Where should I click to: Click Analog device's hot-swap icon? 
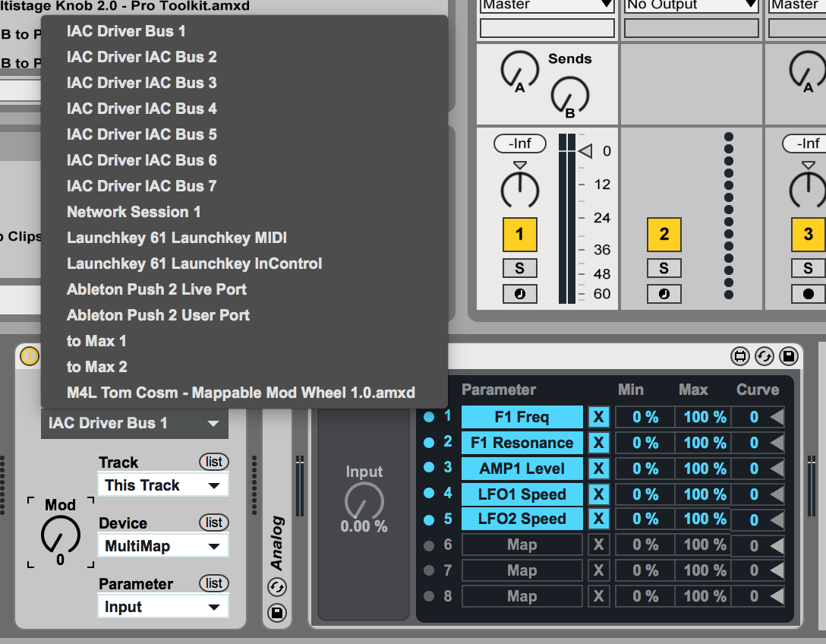pos(277,588)
